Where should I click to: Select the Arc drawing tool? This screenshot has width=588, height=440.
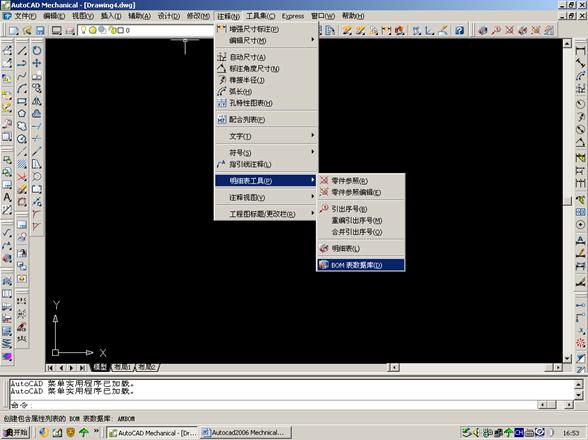[x=22, y=89]
